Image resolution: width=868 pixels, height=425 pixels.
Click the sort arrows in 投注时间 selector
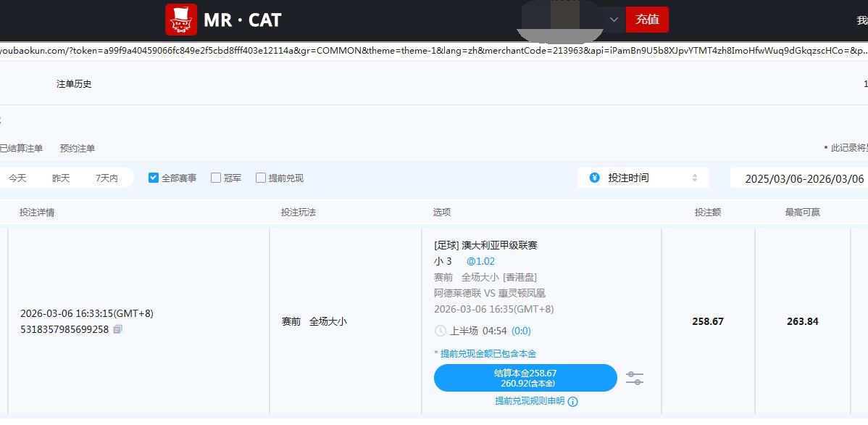click(x=695, y=178)
